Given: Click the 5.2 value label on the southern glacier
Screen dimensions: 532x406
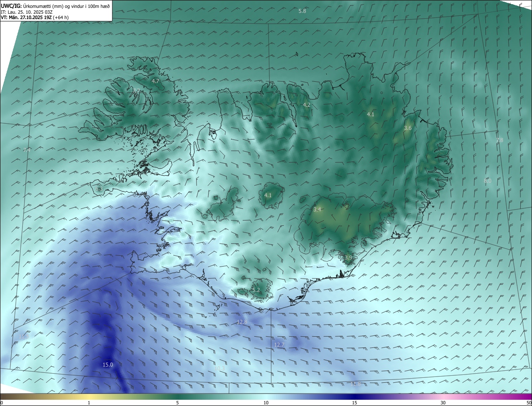Looking at the screenshot, I should 256,290.
